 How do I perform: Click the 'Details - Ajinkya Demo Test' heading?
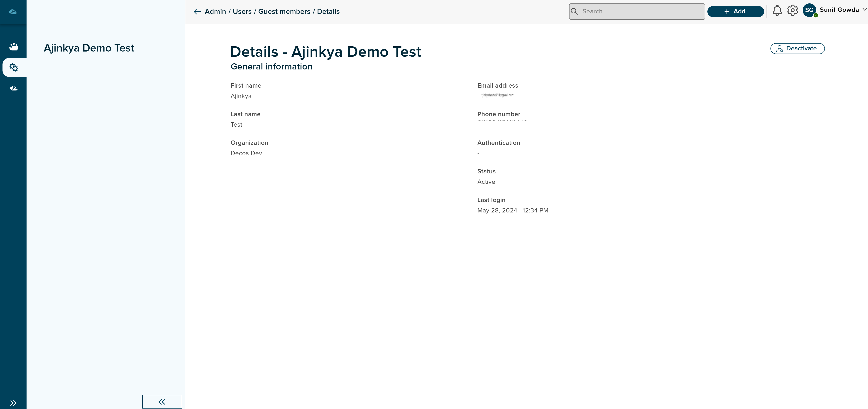tap(325, 52)
